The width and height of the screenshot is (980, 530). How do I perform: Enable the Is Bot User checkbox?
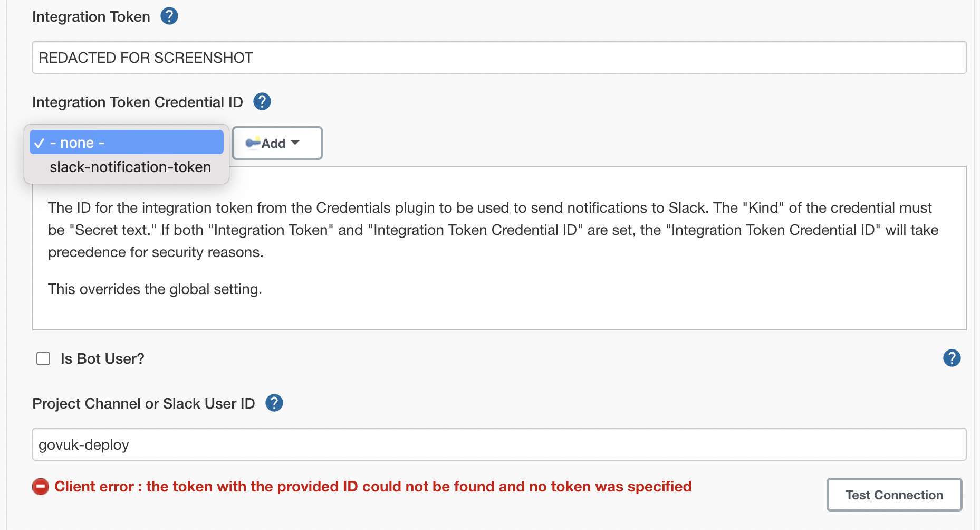(43, 358)
